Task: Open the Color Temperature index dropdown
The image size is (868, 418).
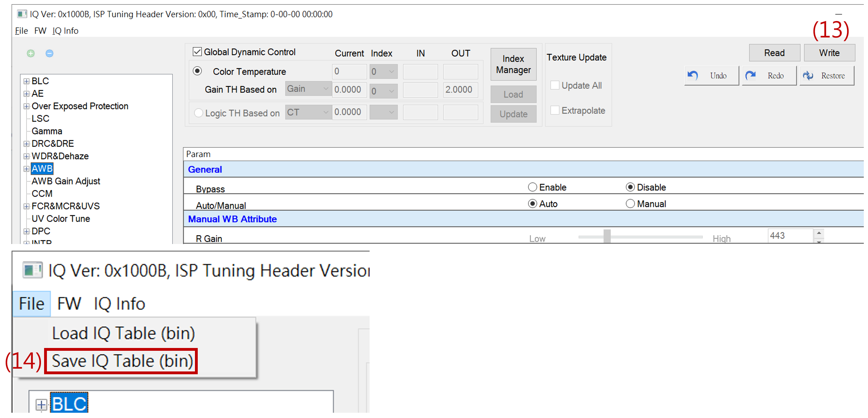Action: (383, 71)
